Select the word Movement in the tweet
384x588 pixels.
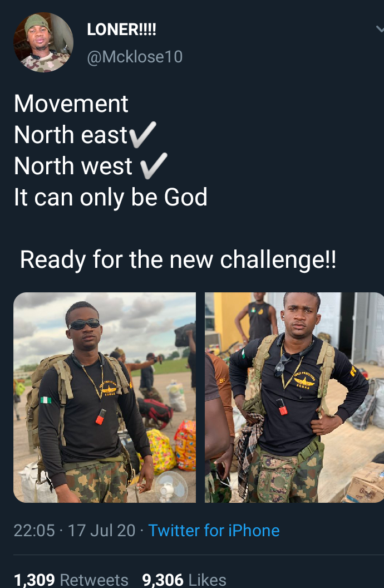[x=71, y=104]
